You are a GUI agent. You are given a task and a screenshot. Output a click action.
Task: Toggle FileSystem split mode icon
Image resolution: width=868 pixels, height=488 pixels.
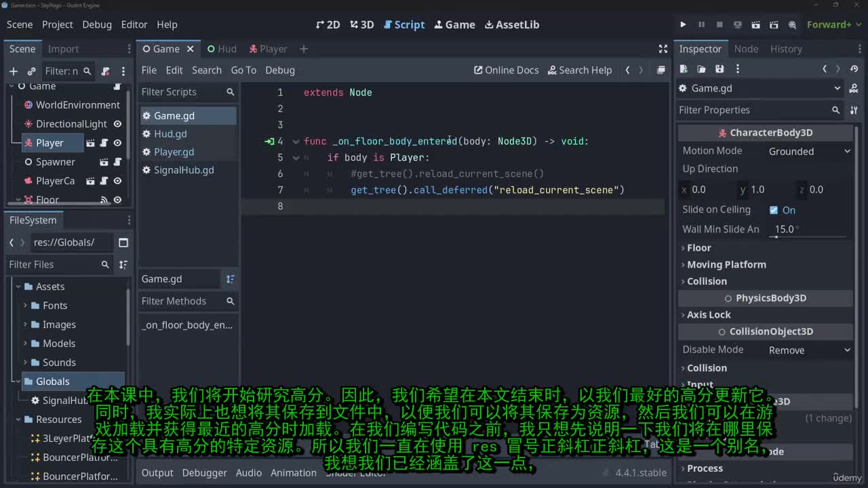click(123, 243)
